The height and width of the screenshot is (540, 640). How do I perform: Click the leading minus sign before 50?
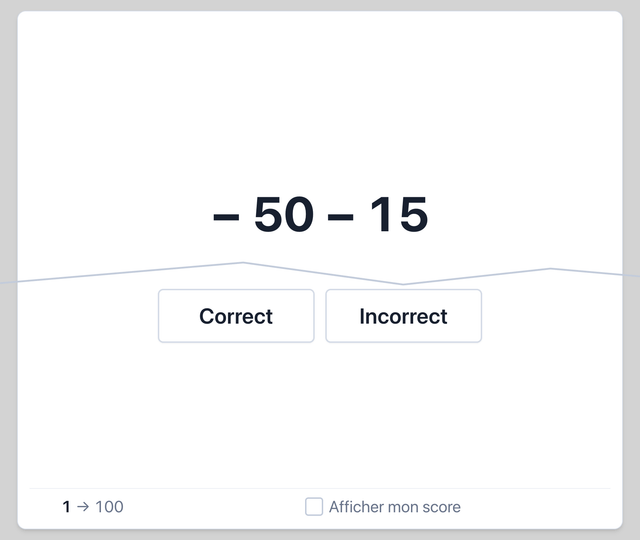226,217
